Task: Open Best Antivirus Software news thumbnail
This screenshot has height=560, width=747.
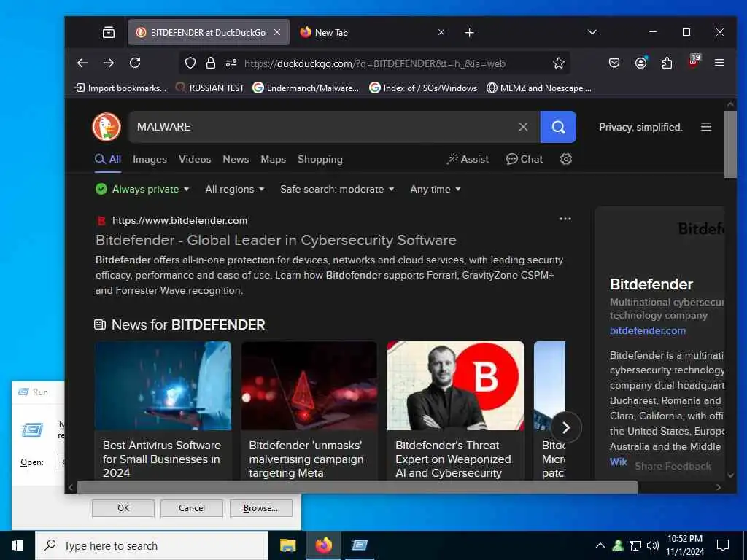Action: point(163,386)
